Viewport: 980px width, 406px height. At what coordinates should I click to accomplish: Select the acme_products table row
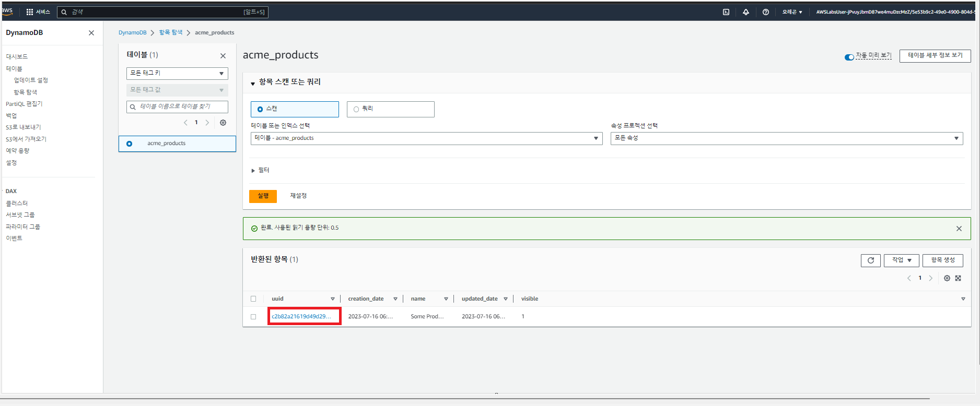pyautogui.click(x=177, y=144)
